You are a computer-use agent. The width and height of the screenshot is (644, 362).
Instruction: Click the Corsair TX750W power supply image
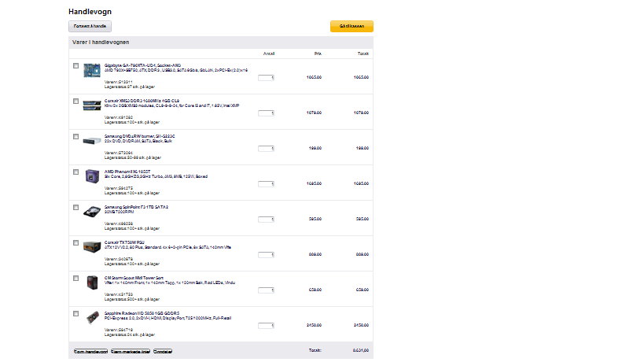click(x=92, y=247)
